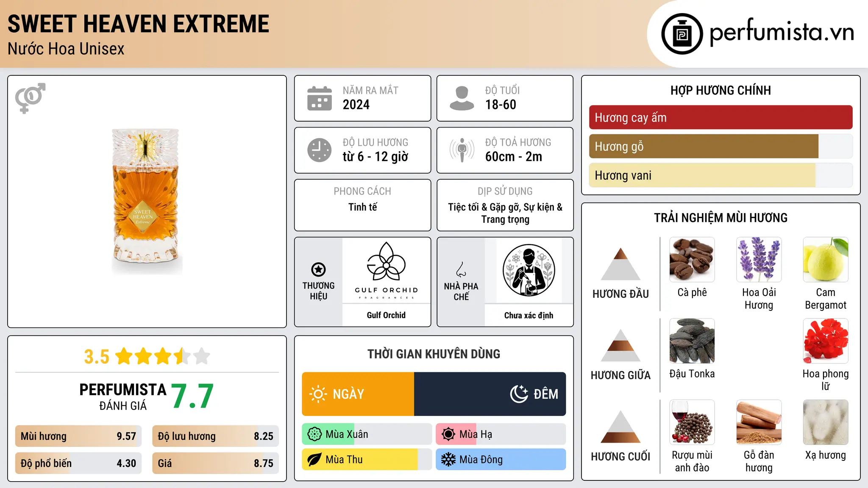Click the perfumista.vn perfume bottle logo icon

click(682, 34)
